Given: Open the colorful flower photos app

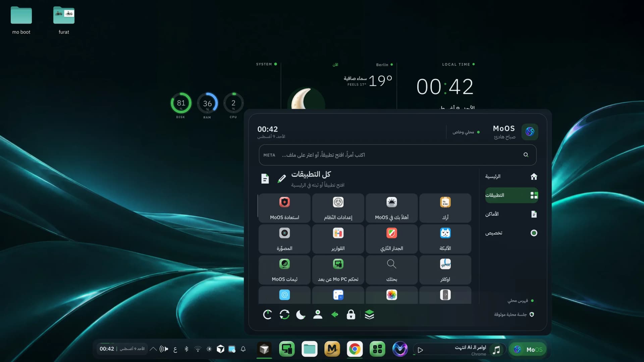Looking at the screenshot, I should tap(392, 295).
